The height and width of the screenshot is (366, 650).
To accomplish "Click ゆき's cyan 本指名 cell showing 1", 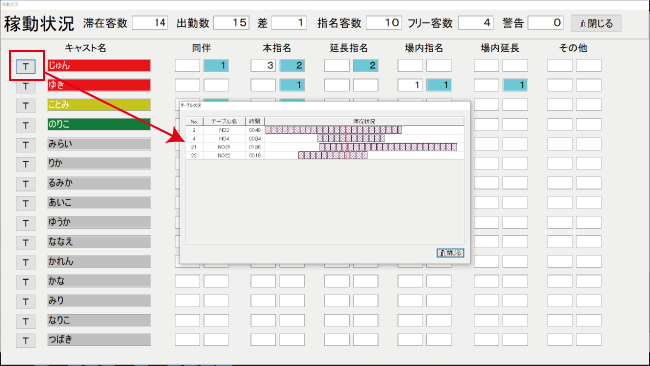I will click(292, 85).
